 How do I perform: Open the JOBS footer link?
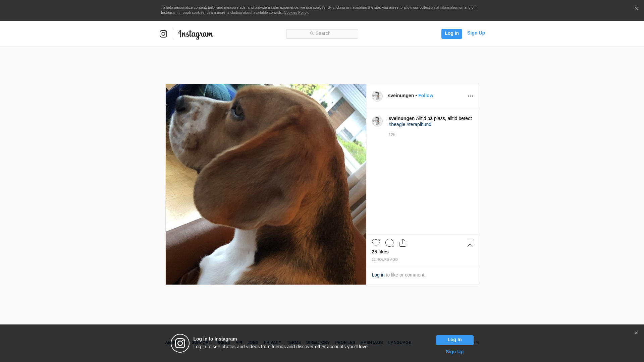[253, 343]
